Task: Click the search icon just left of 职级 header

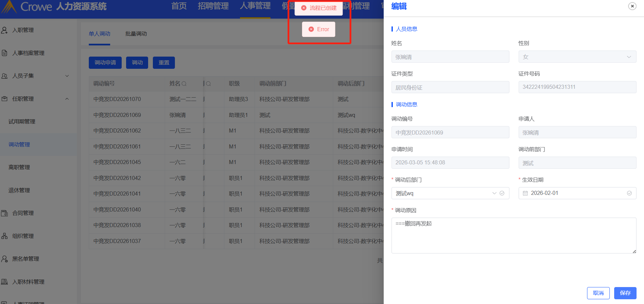Action: coord(208,84)
